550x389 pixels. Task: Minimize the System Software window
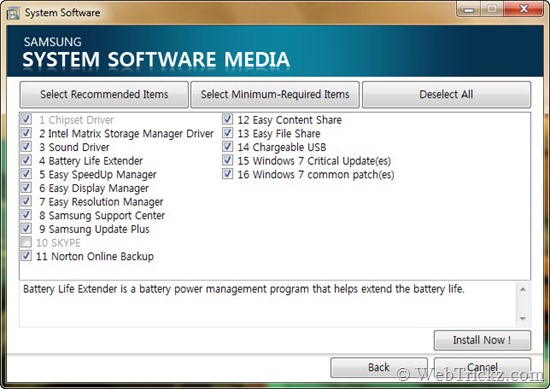point(468,9)
